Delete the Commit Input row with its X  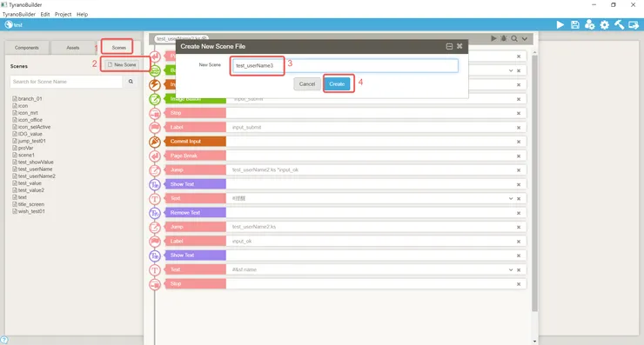pos(519,142)
